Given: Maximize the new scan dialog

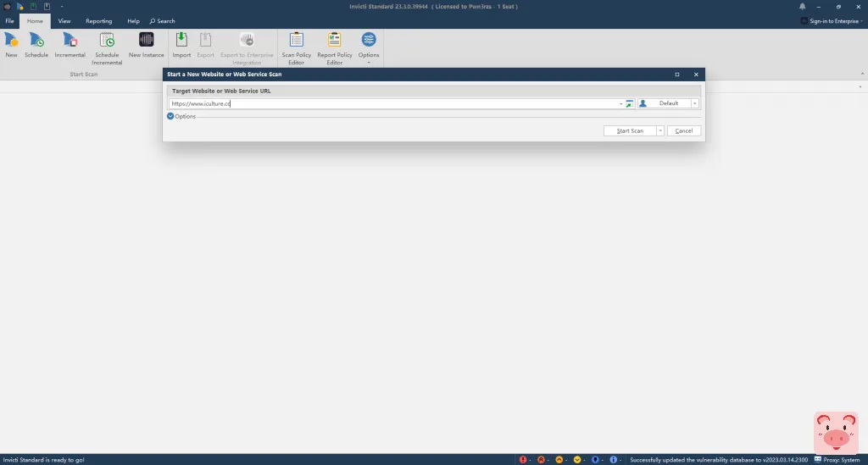Looking at the screenshot, I should point(677,74).
